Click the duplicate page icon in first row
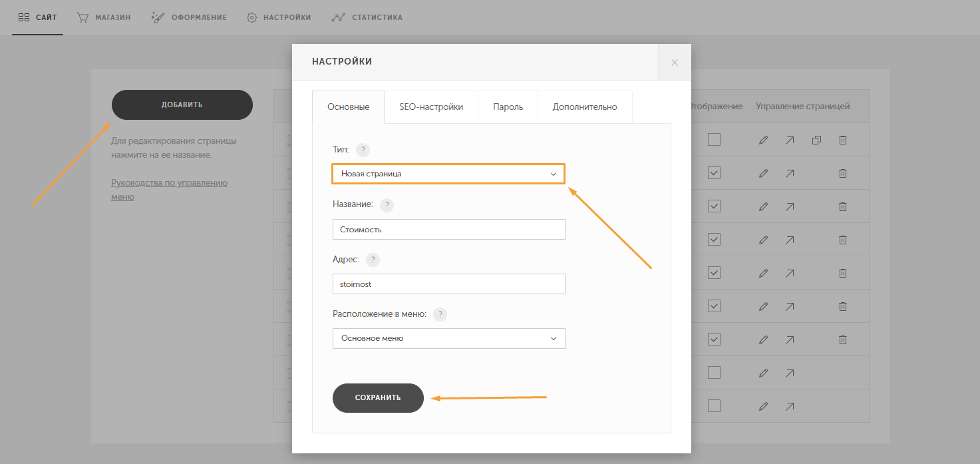Screen dimensions: 980x464 tap(816, 140)
